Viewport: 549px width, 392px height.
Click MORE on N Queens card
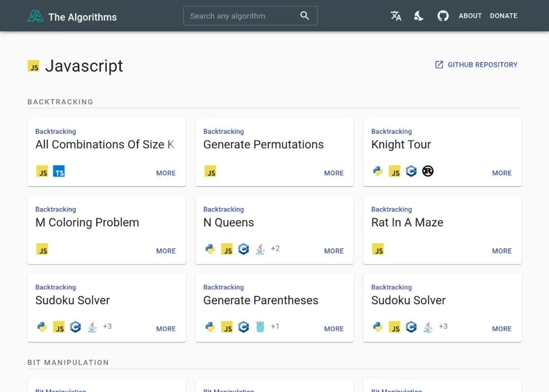(x=333, y=251)
